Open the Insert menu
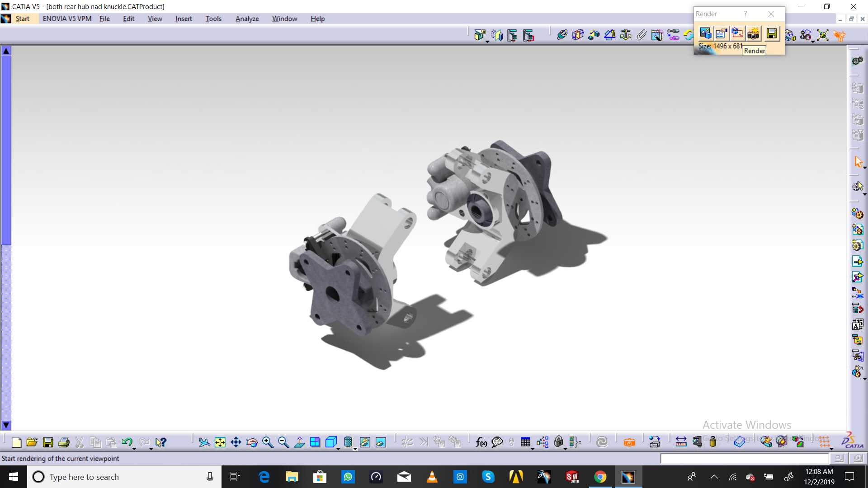Image resolution: width=868 pixels, height=488 pixels. 184,19
